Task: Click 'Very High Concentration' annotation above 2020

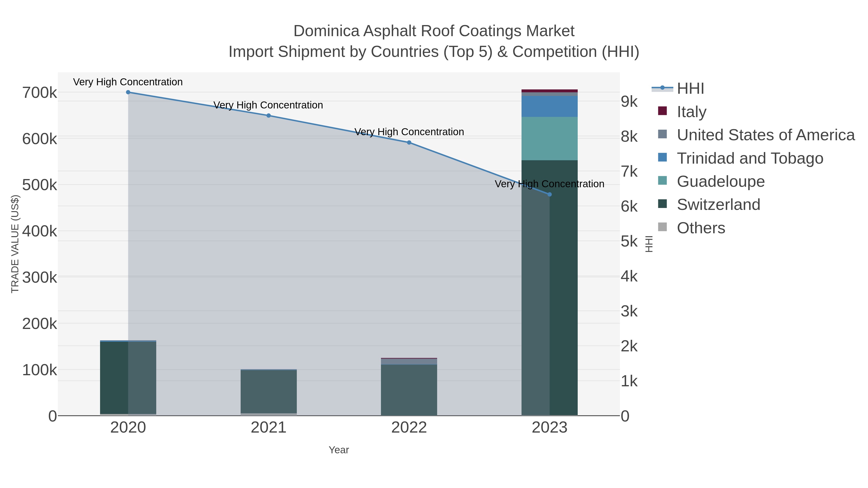Action: (128, 82)
